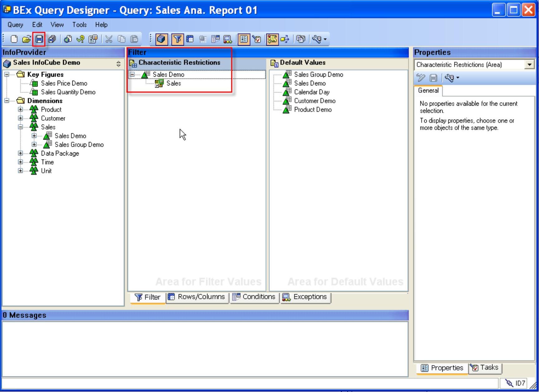
Task: Click the pencil edit icon in Properties panel
Action: coord(421,78)
